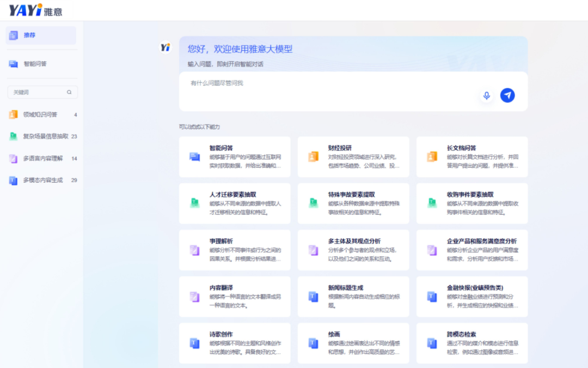Screen dimensions: 588x368
Task: Click the 可以试试以下能力 section label
Action: (x=199, y=127)
